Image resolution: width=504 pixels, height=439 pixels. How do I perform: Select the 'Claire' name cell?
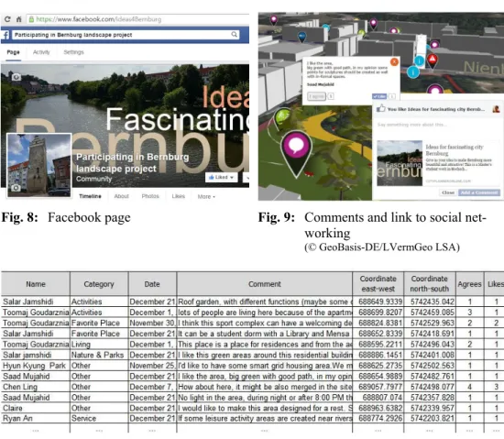(36, 408)
